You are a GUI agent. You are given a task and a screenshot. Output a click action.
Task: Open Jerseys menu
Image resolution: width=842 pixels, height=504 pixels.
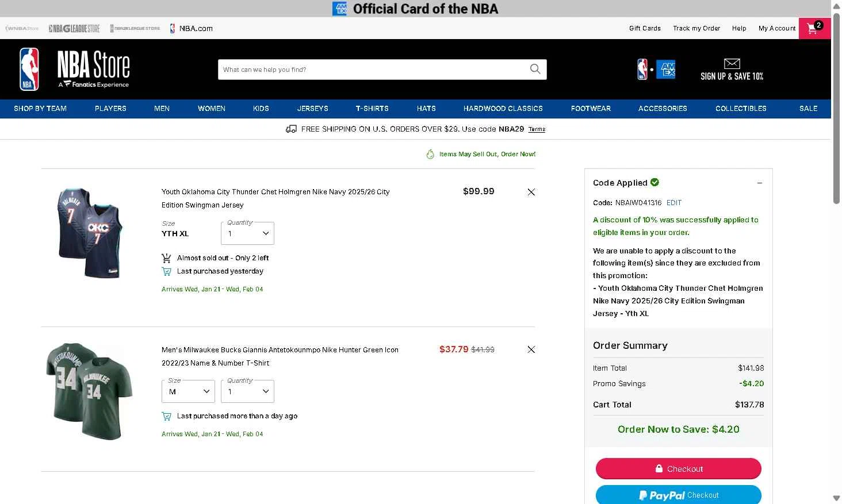(x=313, y=109)
